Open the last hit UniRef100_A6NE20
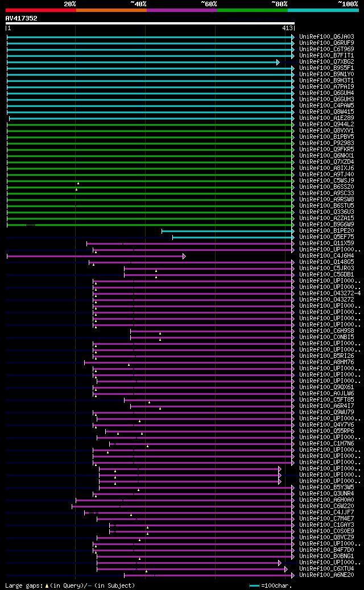 pyautogui.click(x=326, y=575)
